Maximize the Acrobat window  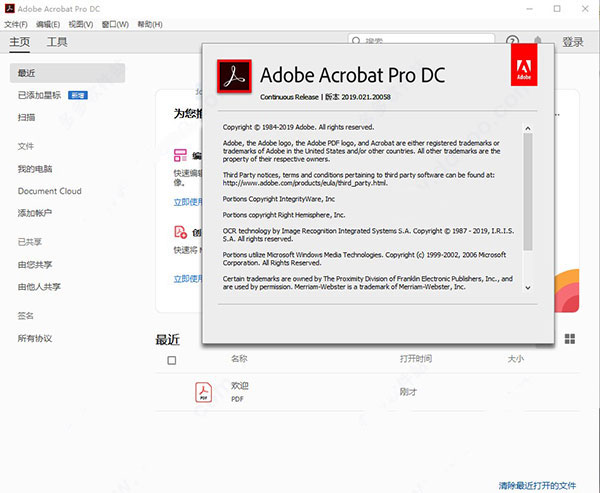[x=557, y=8]
